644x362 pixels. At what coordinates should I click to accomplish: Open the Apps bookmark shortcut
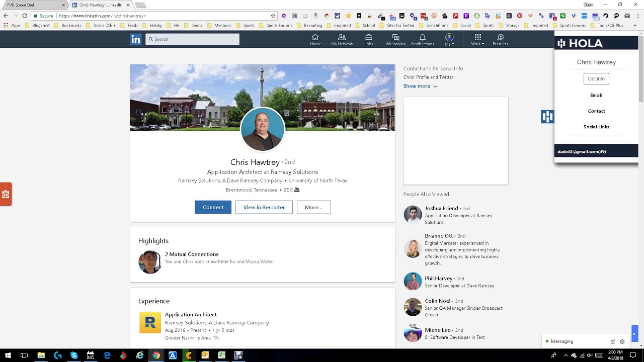coord(12,25)
